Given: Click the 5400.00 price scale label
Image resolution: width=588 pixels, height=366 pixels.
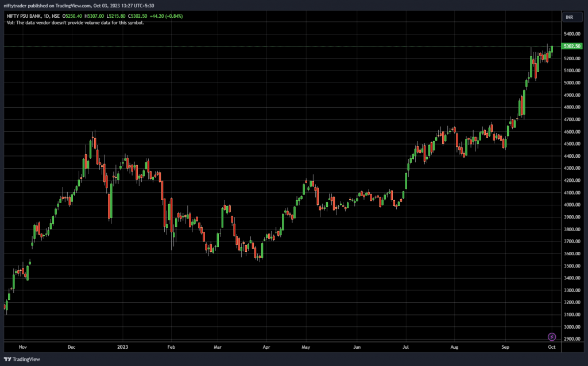Looking at the screenshot, I should click(572, 34).
